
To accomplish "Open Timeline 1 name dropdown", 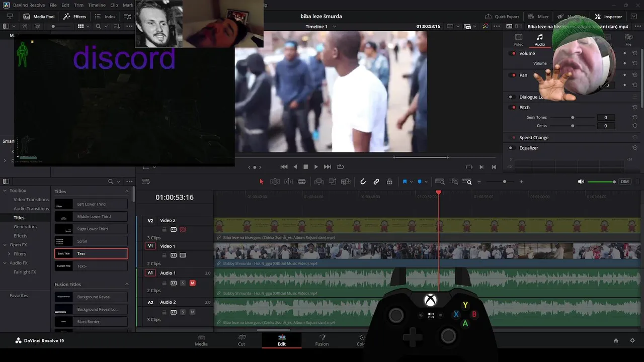I will click(334, 26).
